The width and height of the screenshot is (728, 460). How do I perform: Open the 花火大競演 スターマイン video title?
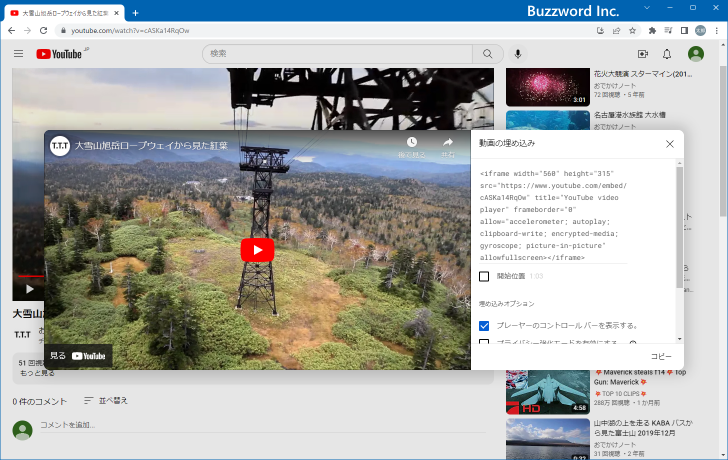[643, 74]
